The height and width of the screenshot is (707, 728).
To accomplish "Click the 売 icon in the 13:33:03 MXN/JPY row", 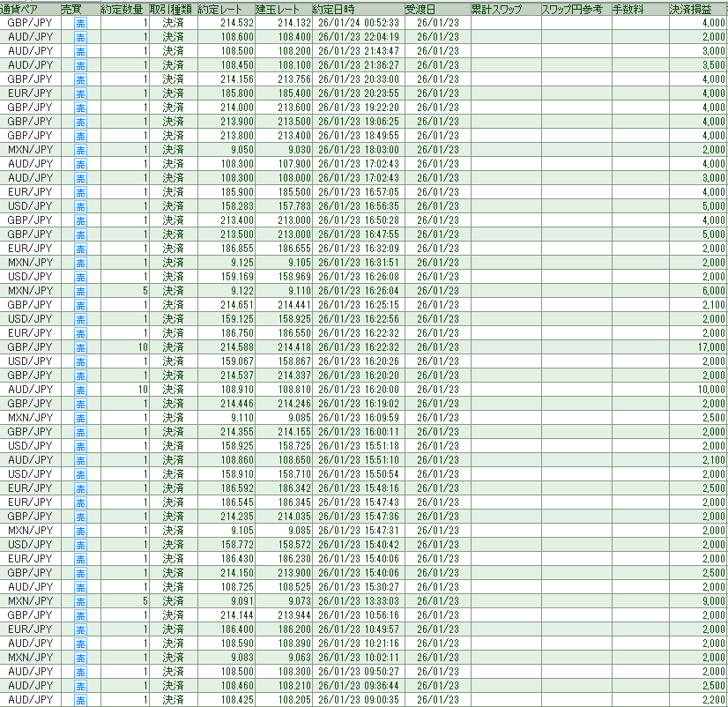I will (80, 601).
